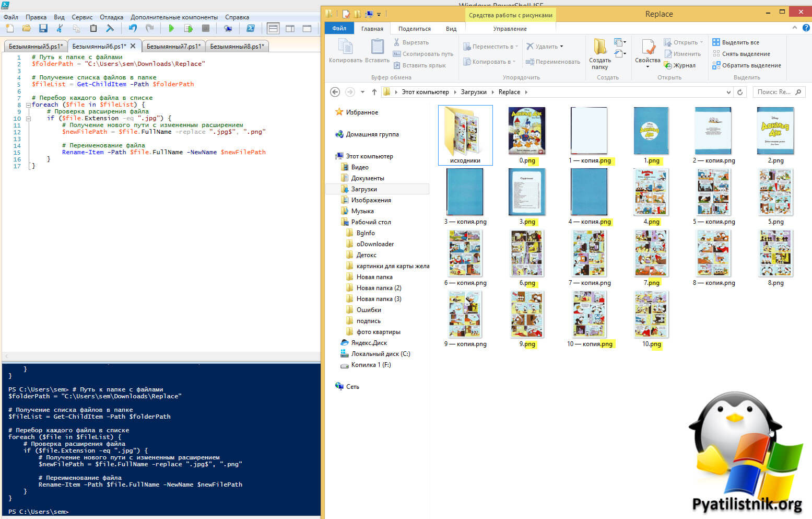Clear the console pane with the squeegee icon

(110, 29)
